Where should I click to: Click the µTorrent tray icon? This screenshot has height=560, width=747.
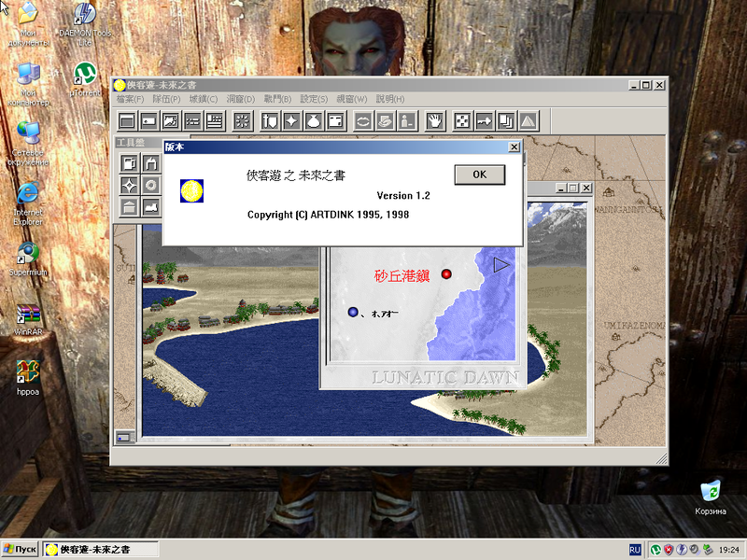click(655, 550)
